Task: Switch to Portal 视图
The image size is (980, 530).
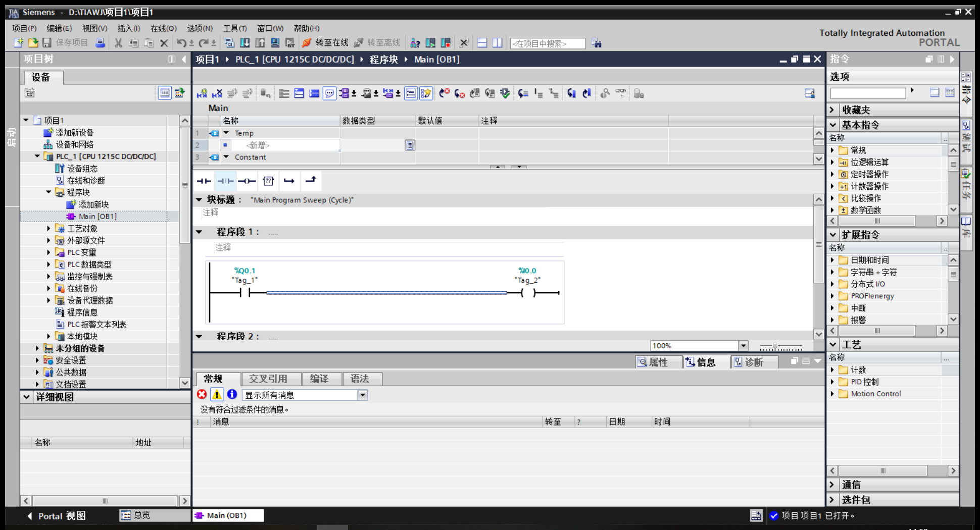Action: click(x=56, y=515)
